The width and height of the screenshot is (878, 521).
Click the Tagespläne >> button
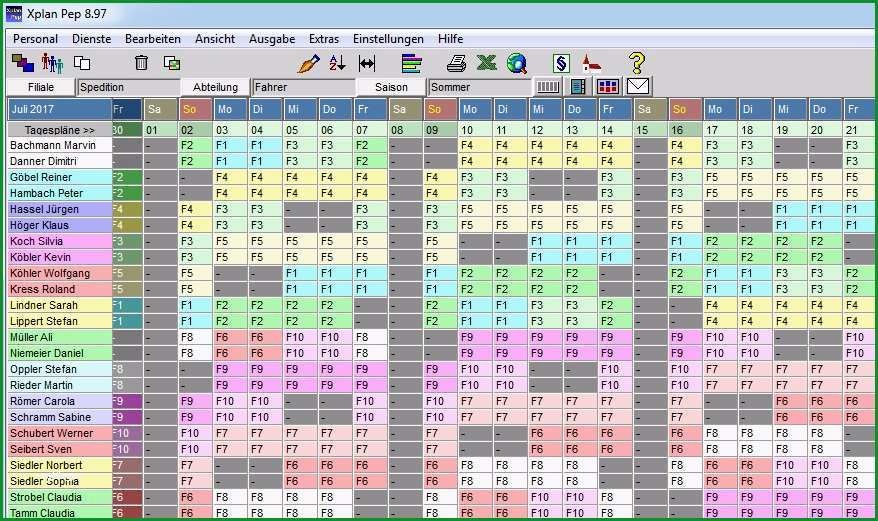click(x=59, y=130)
